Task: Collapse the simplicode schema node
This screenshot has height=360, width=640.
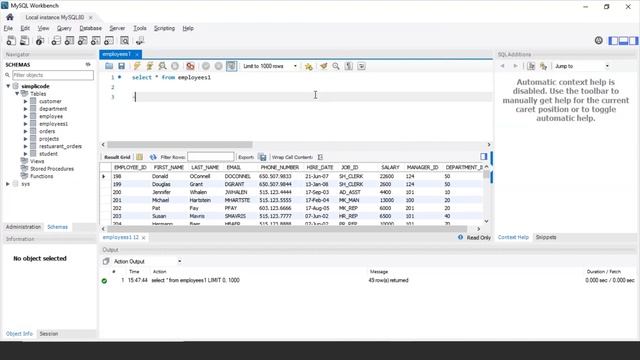Action: [x=8, y=86]
